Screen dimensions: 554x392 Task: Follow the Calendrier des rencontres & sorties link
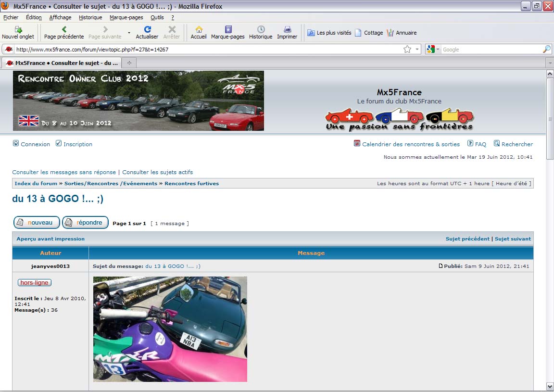pos(410,144)
